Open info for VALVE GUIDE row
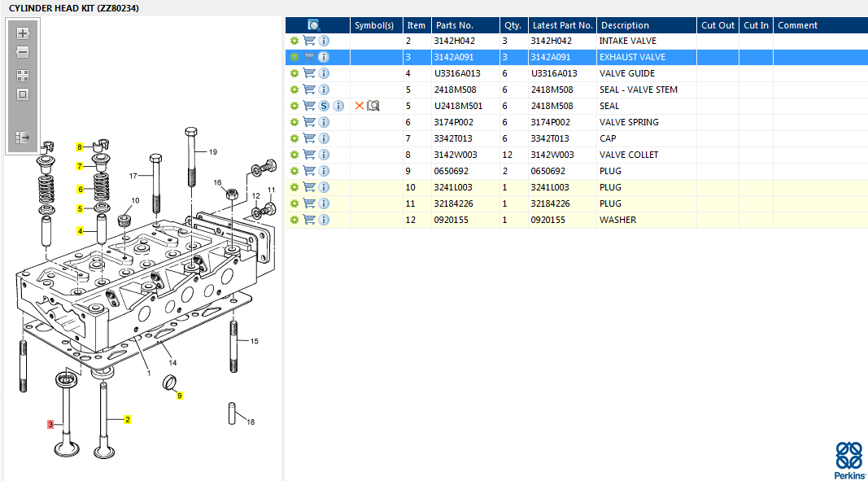This screenshot has width=868, height=481. tap(324, 73)
